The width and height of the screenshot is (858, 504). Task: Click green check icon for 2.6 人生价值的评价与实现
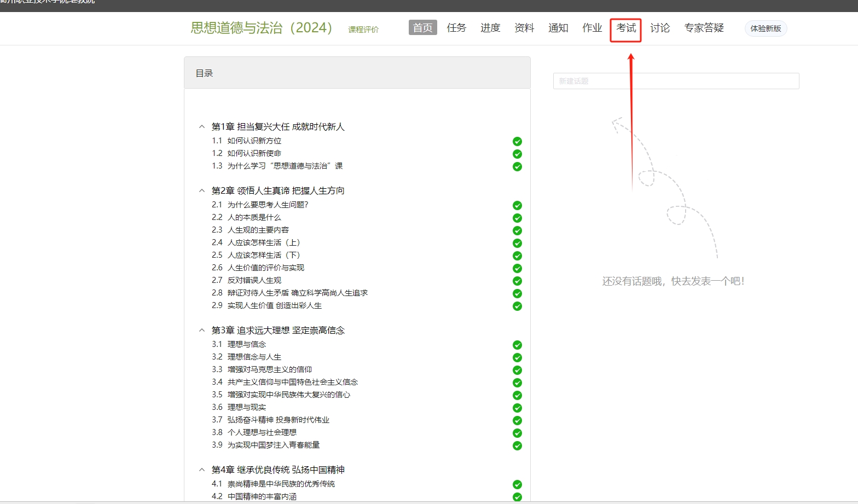517,268
